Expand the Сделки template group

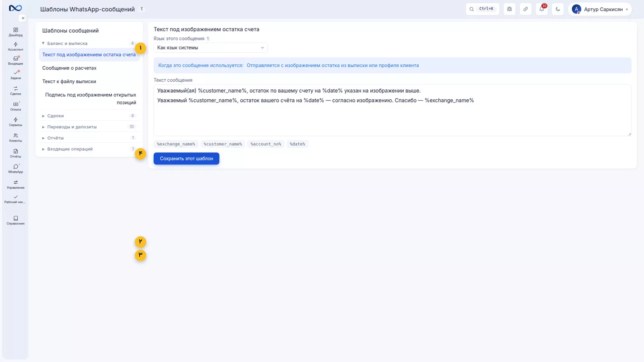tap(89, 116)
